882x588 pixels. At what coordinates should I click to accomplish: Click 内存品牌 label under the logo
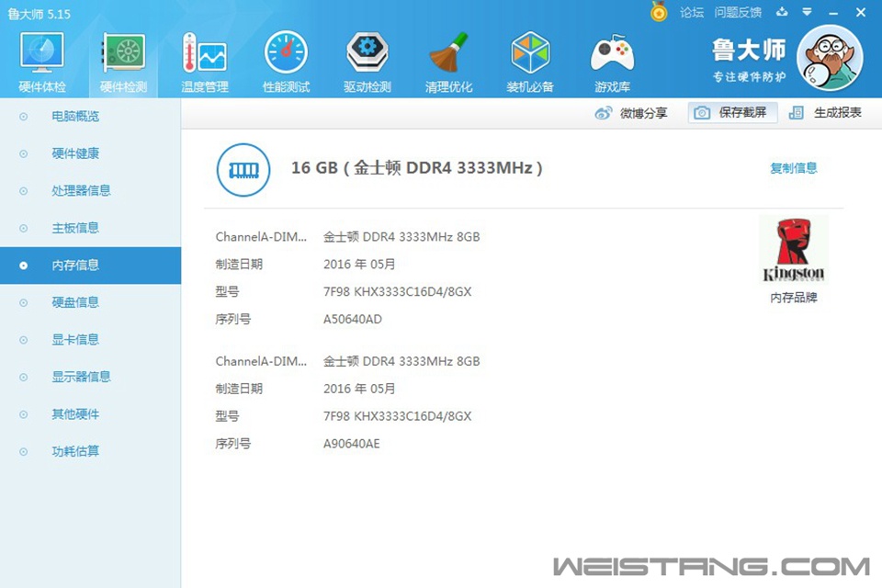click(793, 297)
